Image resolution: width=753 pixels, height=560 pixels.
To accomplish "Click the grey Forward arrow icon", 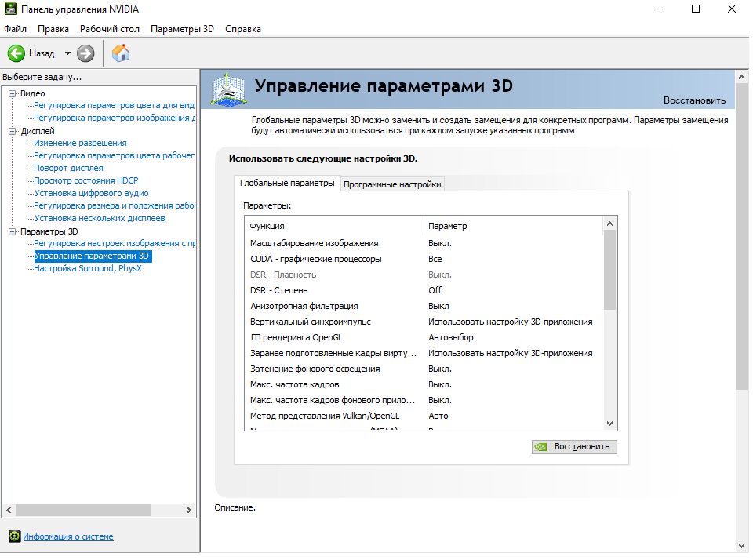I will point(85,53).
